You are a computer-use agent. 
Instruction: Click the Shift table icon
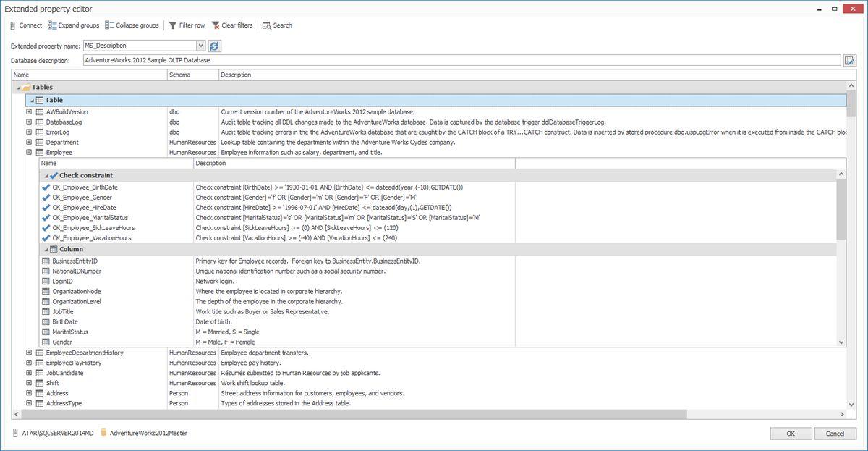(41, 383)
